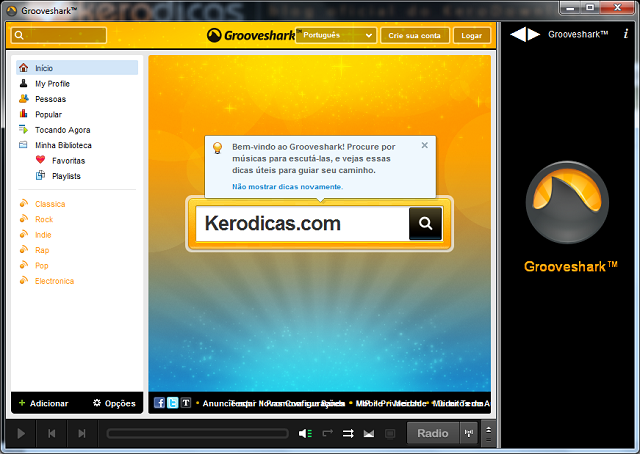The height and width of the screenshot is (454, 640).
Task: Tune into the Pop station
Action: coord(42,266)
